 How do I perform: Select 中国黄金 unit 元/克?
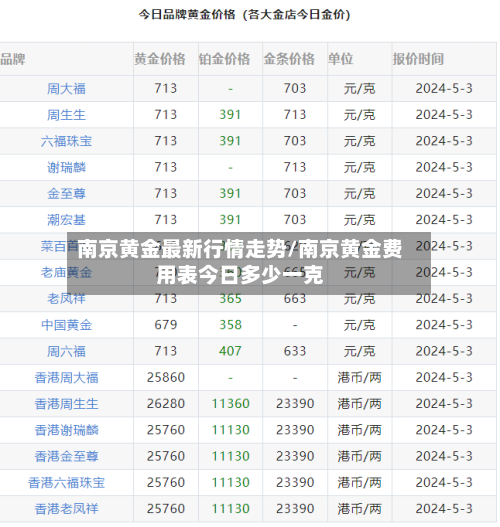pos(360,325)
